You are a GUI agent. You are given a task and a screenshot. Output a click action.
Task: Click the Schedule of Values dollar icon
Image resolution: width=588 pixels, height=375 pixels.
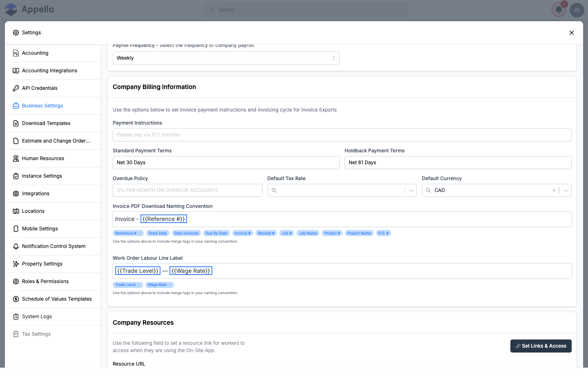coord(16,299)
